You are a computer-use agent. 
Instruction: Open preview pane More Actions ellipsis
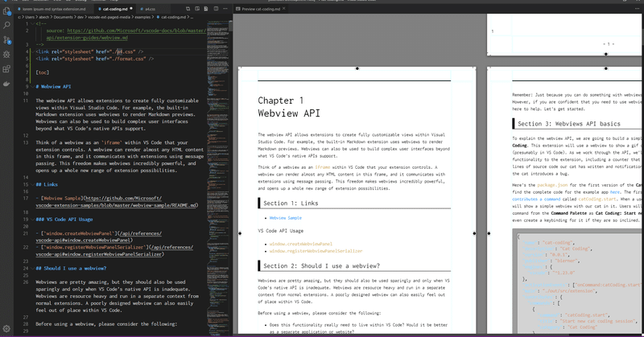(x=637, y=9)
